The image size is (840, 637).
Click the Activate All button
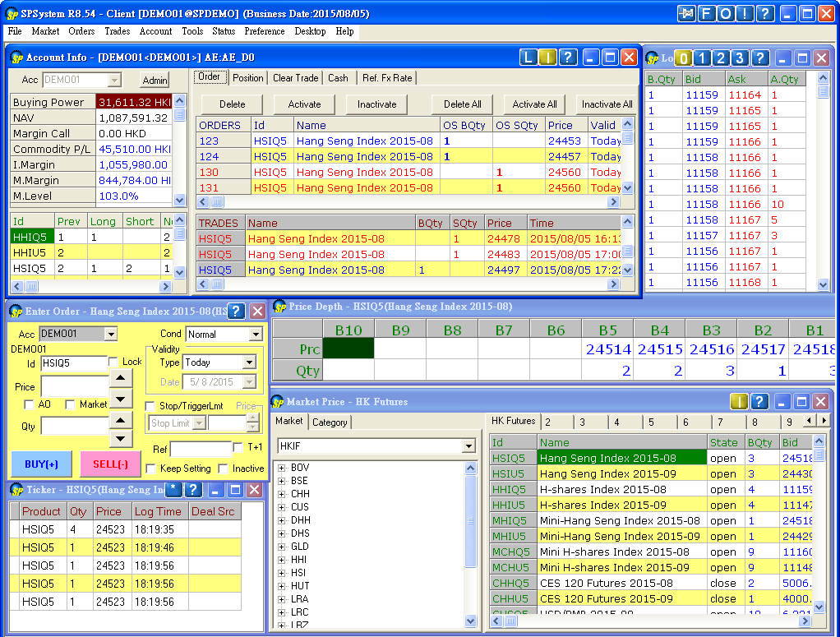[x=534, y=104]
